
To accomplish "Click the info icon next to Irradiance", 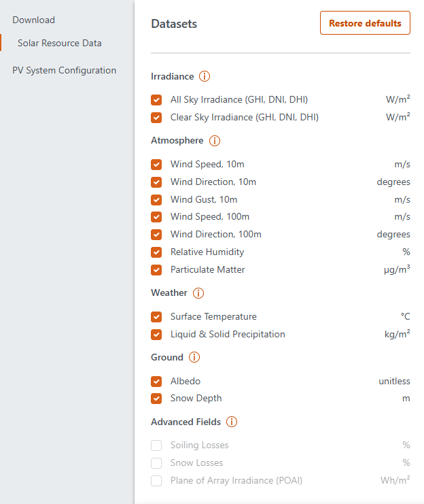I will coord(205,77).
